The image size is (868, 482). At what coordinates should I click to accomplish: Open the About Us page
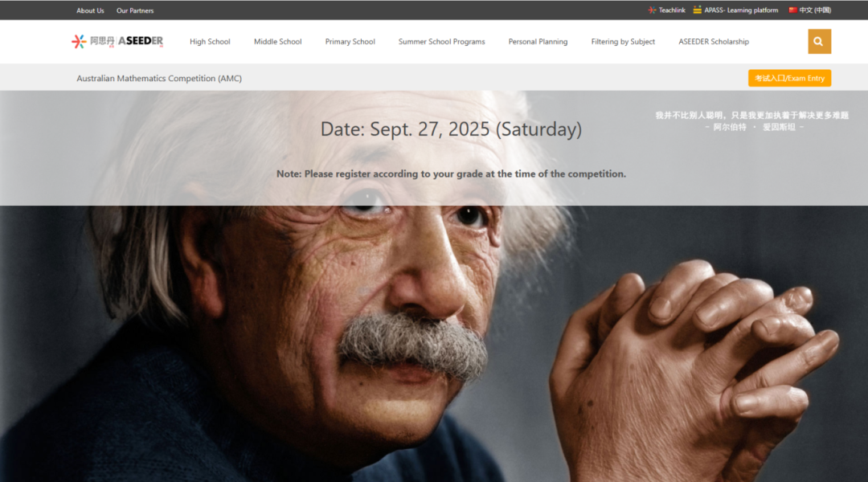pyautogui.click(x=90, y=10)
